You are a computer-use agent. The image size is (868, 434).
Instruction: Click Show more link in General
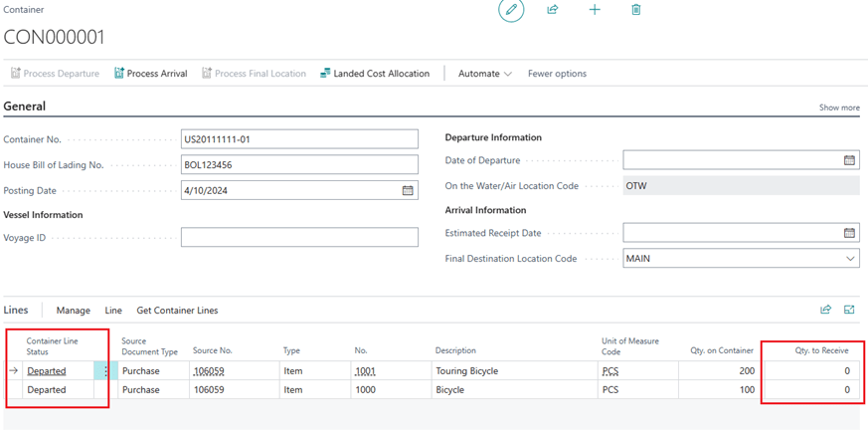pos(839,108)
